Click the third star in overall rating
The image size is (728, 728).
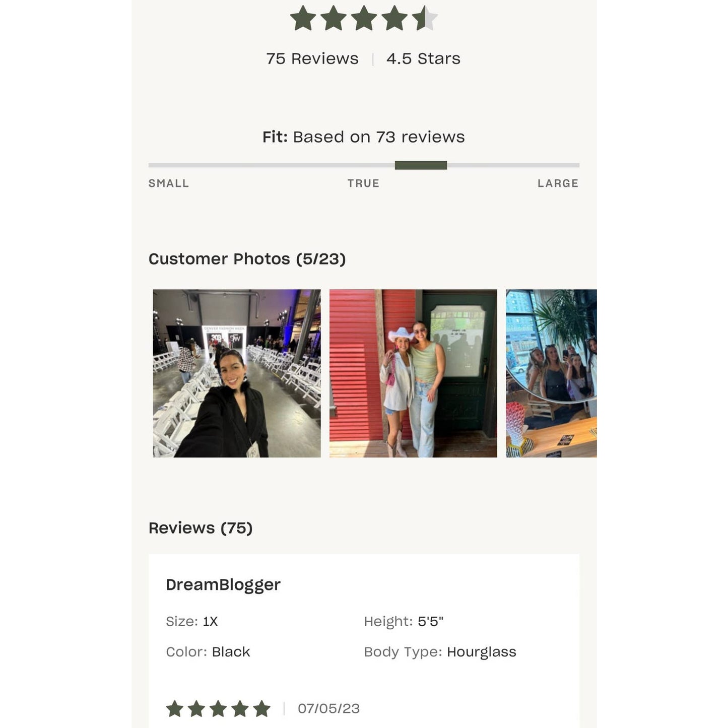(364, 18)
